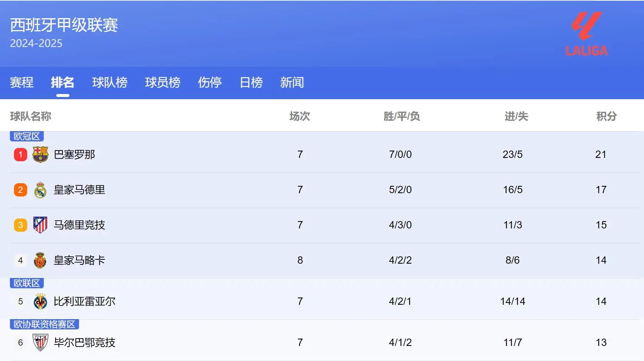
Task: Open team 皇家马德里
Action: pyautogui.click(x=79, y=190)
